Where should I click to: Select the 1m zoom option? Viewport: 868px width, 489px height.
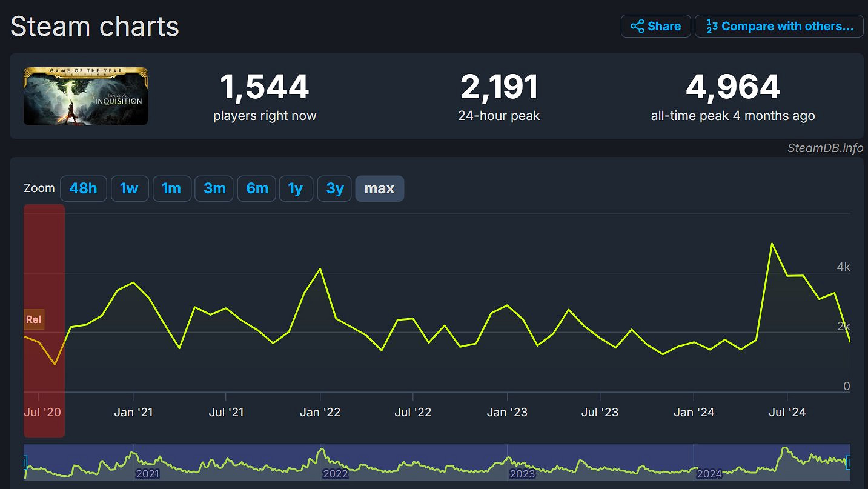[171, 188]
